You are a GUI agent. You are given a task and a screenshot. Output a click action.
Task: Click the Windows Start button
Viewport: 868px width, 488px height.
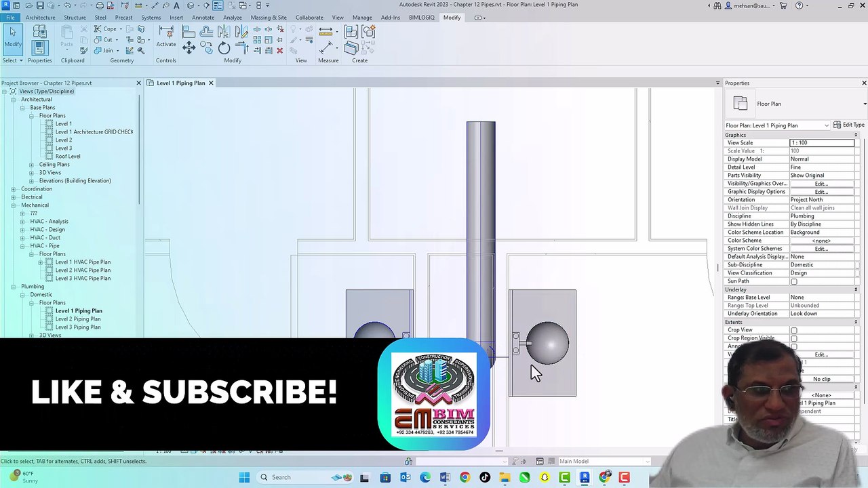[244, 477]
